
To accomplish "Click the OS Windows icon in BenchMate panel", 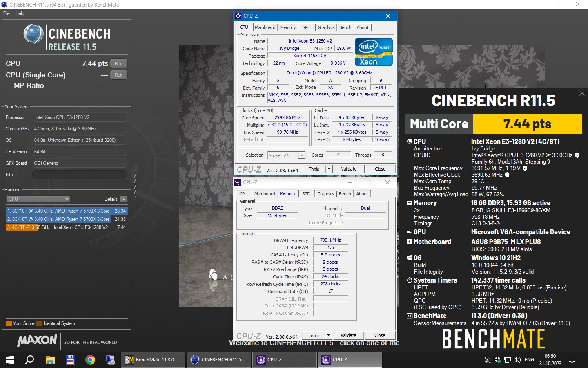I will pos(410,258).
